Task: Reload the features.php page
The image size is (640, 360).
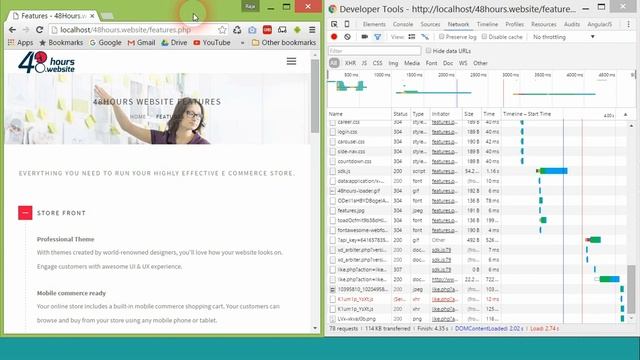Action: click(39, 30)
